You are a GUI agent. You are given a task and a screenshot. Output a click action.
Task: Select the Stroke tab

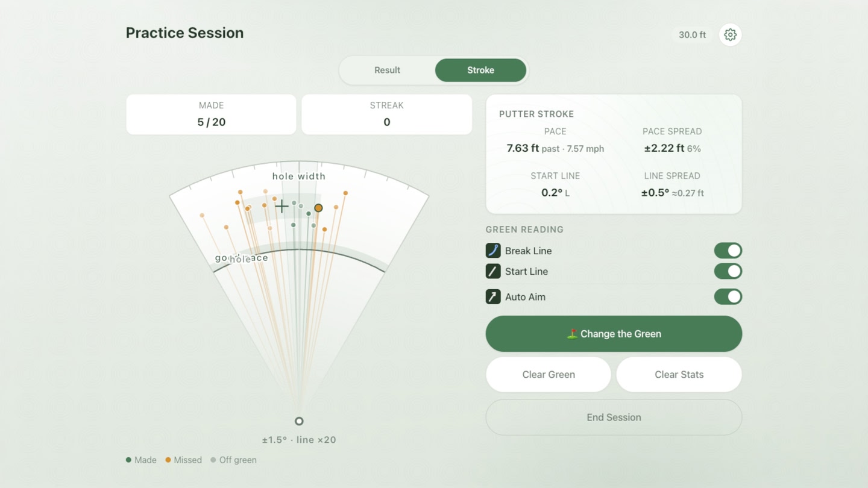(x=480, y=70)
